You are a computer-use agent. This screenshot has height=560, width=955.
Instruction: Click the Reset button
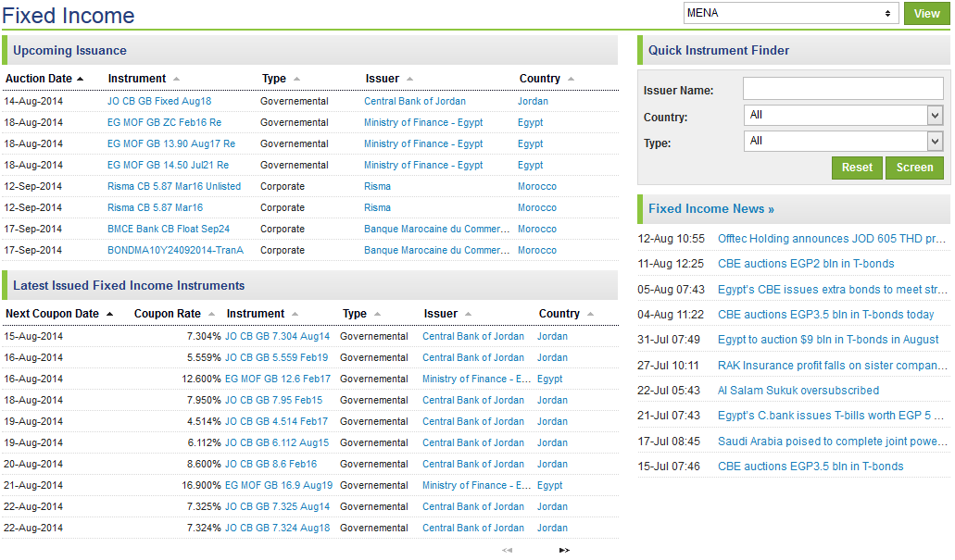click(857, 168)
